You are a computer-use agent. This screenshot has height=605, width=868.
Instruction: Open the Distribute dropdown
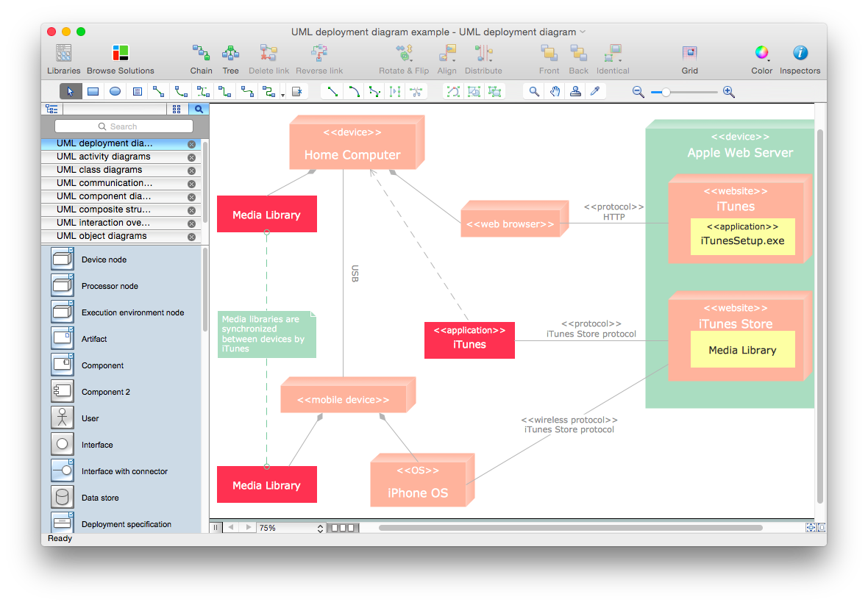coord(483,59)
